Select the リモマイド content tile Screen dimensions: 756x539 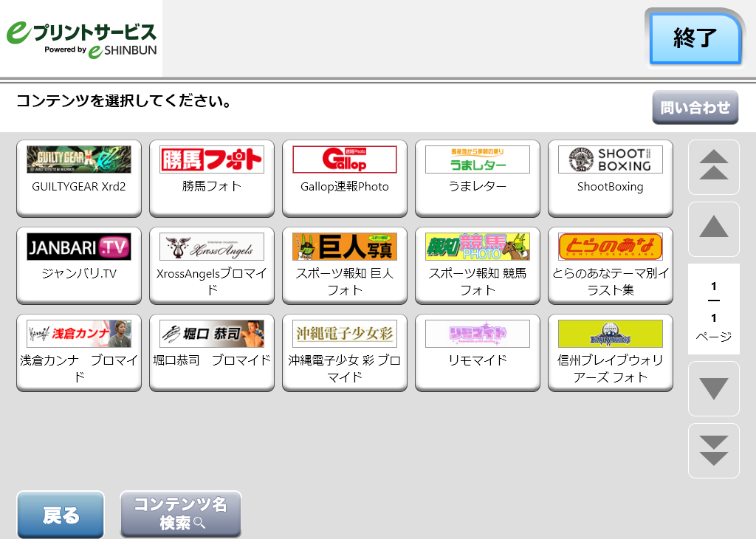point(478,353)
